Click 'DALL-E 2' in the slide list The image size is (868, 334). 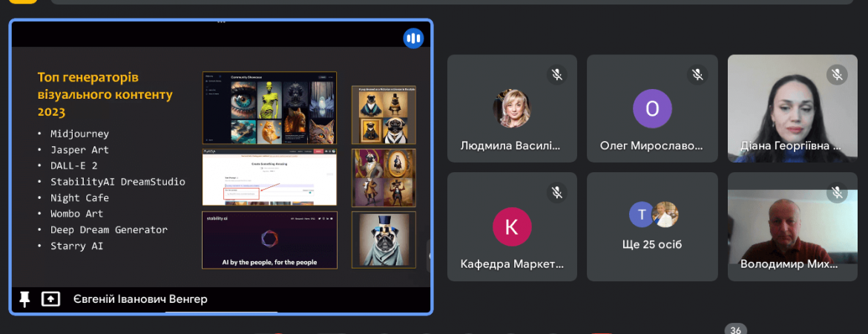tap(73, 166)
